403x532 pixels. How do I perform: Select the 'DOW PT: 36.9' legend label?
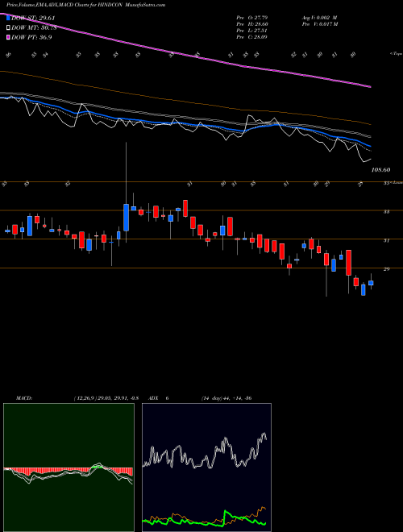pyautogui.click(x=31, y=38)
